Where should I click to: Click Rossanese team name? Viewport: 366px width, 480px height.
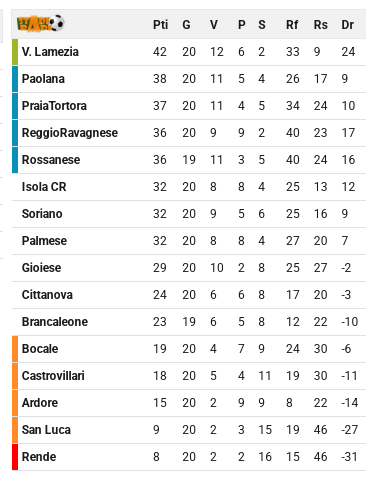51,160
